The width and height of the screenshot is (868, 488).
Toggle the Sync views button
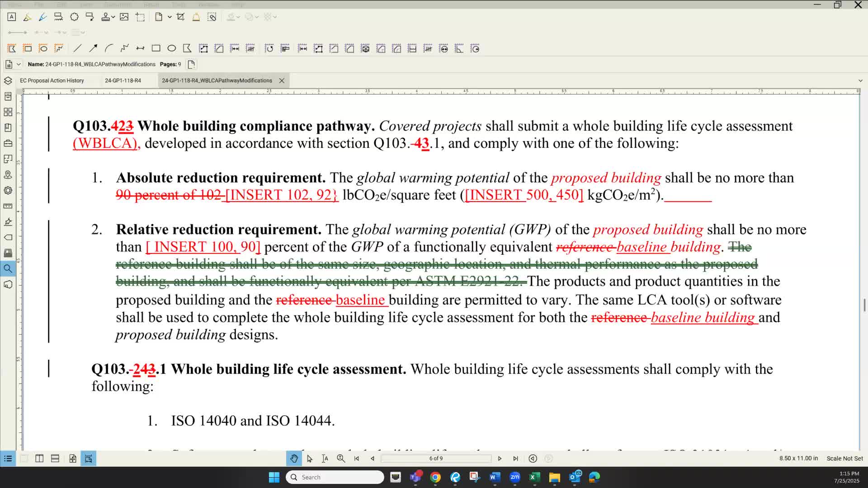[x=89, y=459]
